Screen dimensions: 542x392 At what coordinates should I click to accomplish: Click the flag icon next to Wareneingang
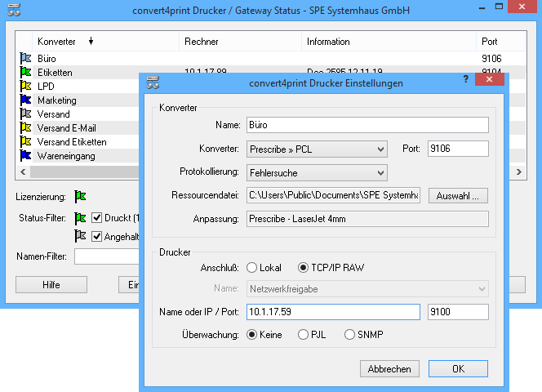(x=24, y=155)
